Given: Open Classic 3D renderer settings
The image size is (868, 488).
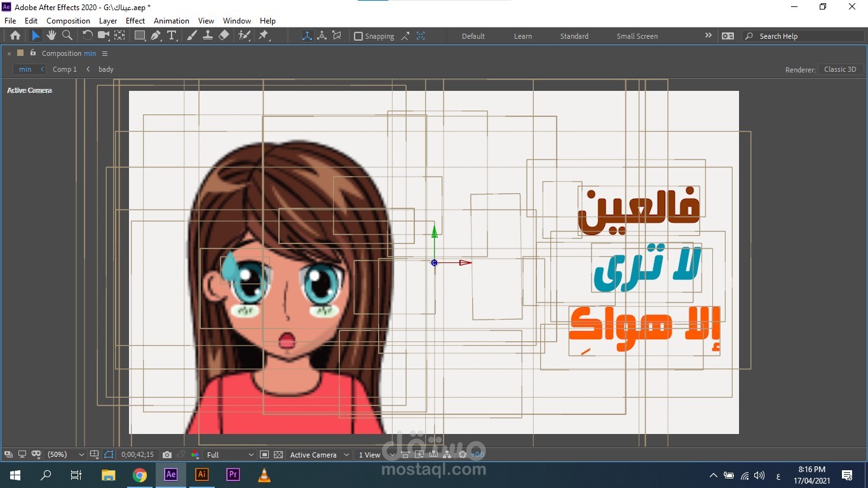Looking at the screenshot, I should (x=840, y=69).
